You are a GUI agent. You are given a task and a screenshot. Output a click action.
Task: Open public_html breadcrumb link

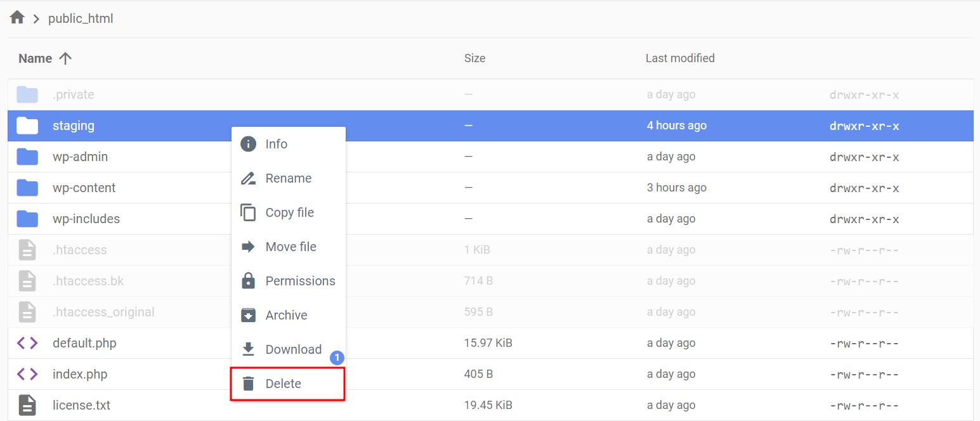coord(81,18)
